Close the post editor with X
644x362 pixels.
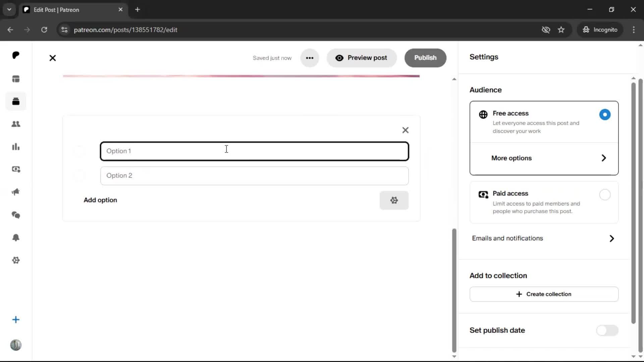tap(53, 58)
